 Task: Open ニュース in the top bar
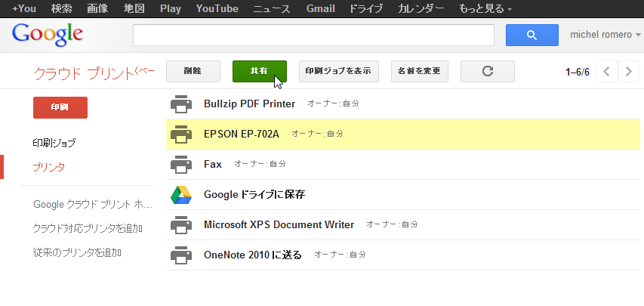point(272,8)
